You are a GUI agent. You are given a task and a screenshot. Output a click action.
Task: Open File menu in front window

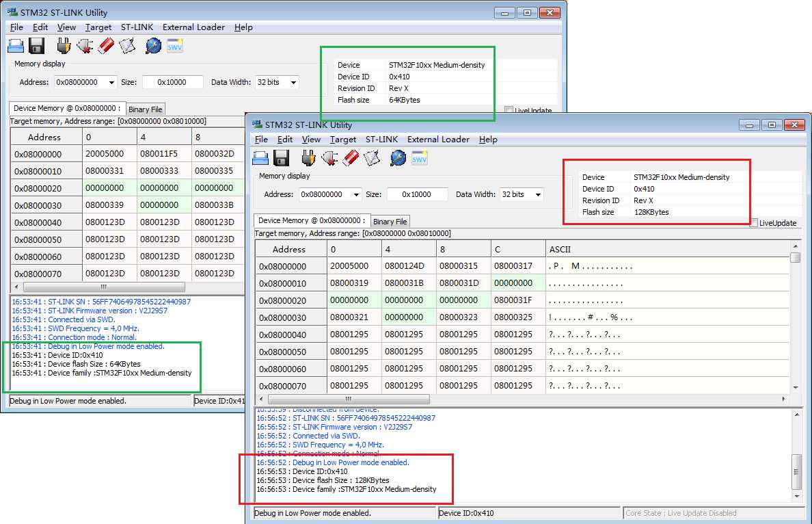(x=262, y=140)
